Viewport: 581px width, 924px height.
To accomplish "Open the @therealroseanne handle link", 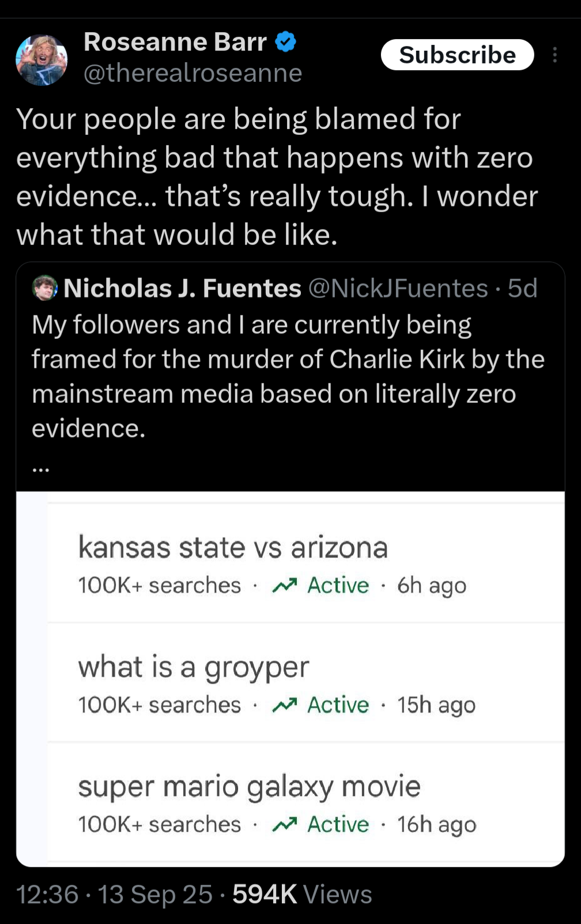I will (193, 73).
